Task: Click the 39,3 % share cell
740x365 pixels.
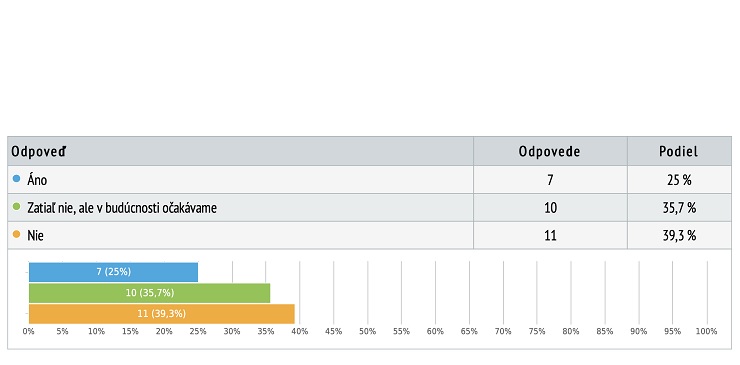Action: pyautogui.click(x=680, y=235)
